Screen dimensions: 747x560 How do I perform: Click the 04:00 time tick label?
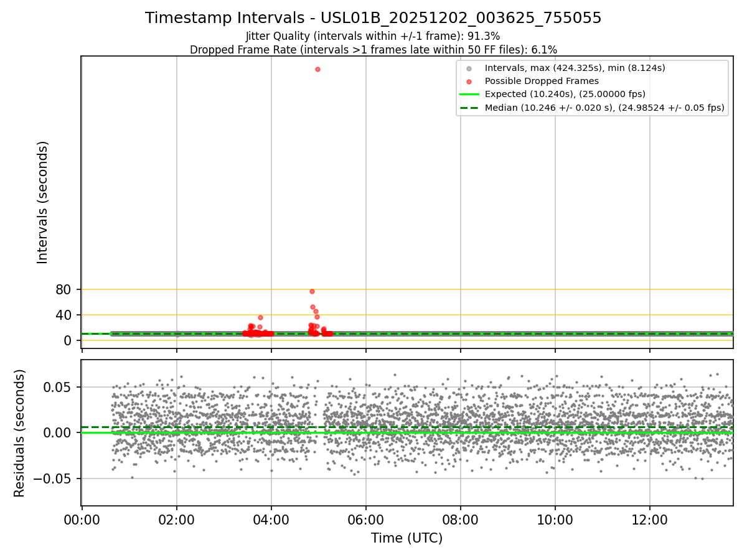coord(271,520)
